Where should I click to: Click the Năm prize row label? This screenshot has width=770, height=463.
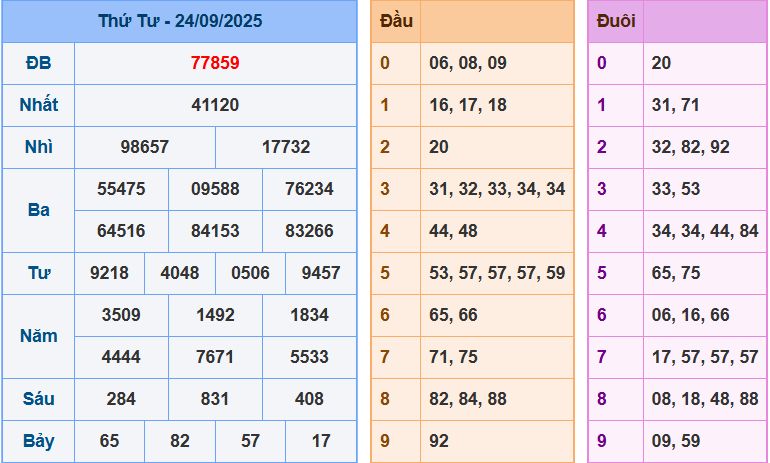click(38, 336)
